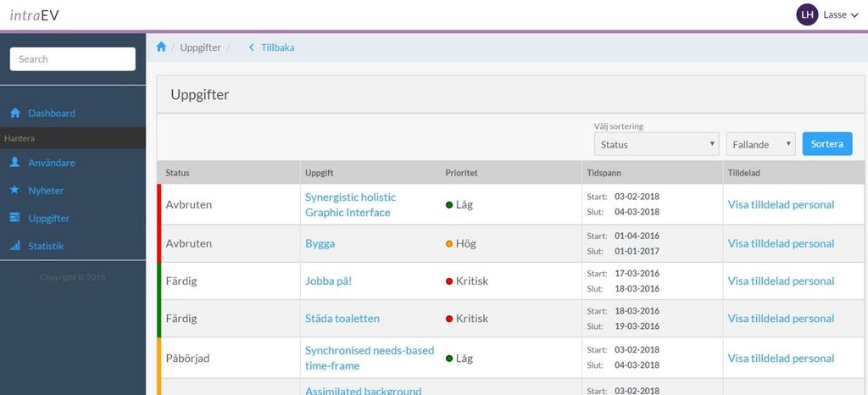The width and height of the screenshot is (868, 395).
Task: Go back with the Tillbaka link
Action: tap(277, 47)
